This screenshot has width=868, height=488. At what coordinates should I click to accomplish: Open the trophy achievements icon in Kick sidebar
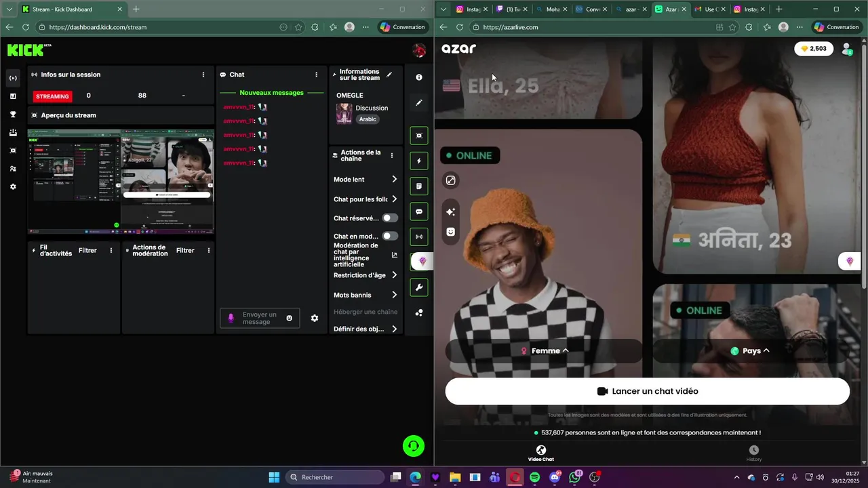[x=13, y=115]
